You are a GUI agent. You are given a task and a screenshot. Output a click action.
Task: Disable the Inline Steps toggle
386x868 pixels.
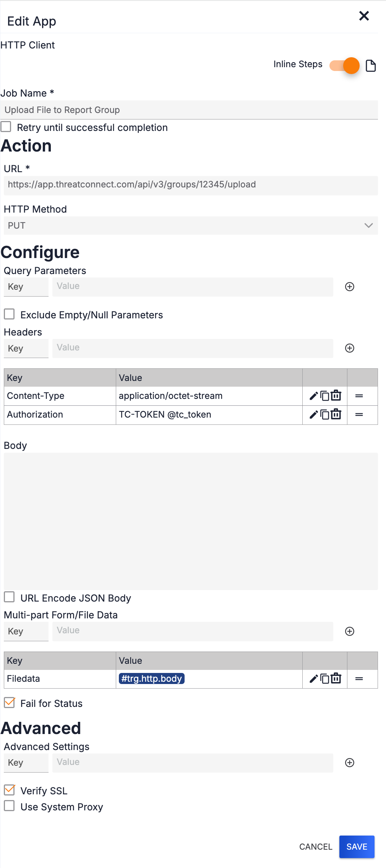(344, 66)
